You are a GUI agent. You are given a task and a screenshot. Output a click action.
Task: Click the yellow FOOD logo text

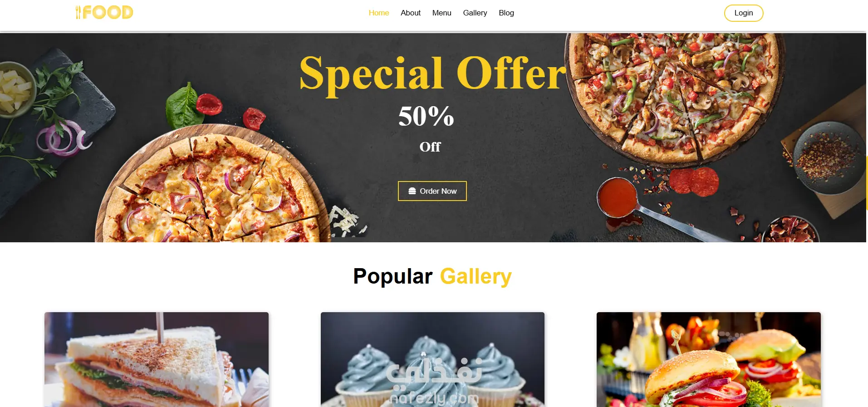pos(108,12)
